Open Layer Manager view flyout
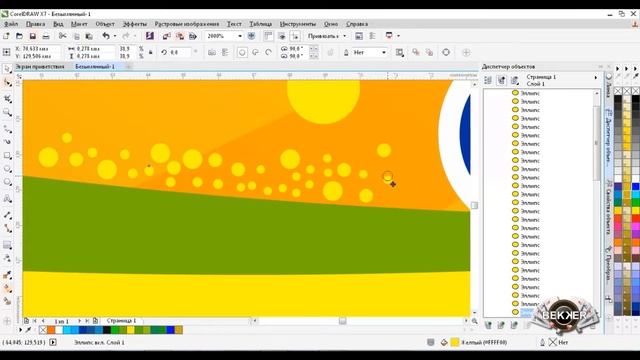 [514, 80]
